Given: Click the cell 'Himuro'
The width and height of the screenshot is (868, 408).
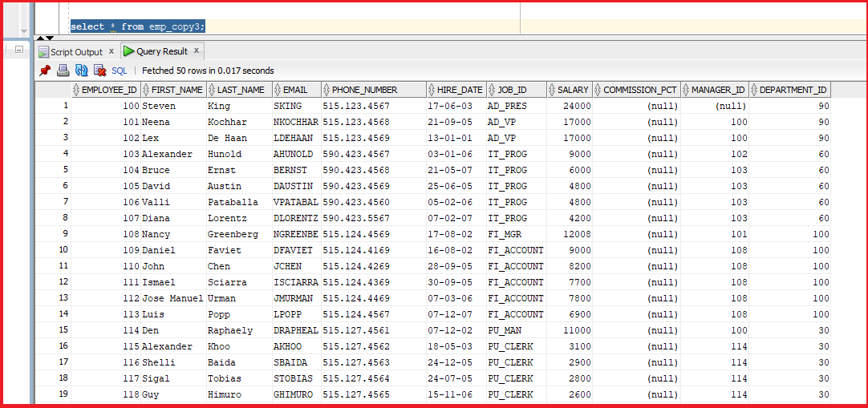Looking at the screenshot, I should click(x=240, y=394).
